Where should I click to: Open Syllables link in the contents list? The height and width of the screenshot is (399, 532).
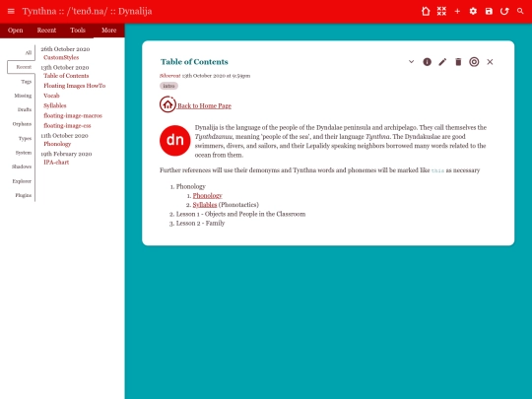tap(205, 205)
